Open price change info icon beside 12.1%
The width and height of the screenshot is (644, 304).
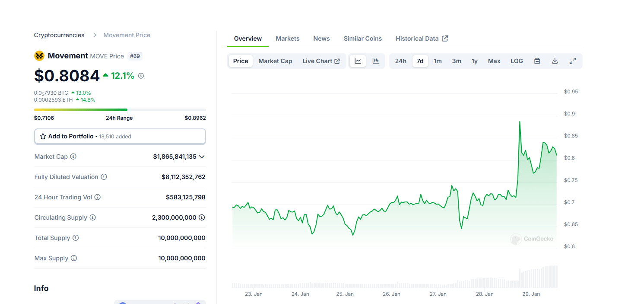click(x=141, y=76)
